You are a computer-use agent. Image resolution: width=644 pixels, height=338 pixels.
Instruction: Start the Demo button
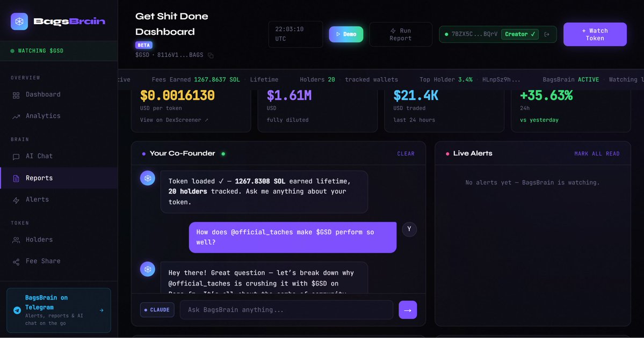[346, 34]
